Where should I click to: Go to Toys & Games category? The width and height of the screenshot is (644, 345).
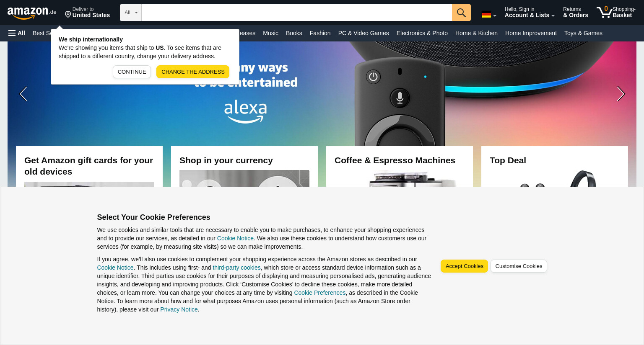click(583, 33)
